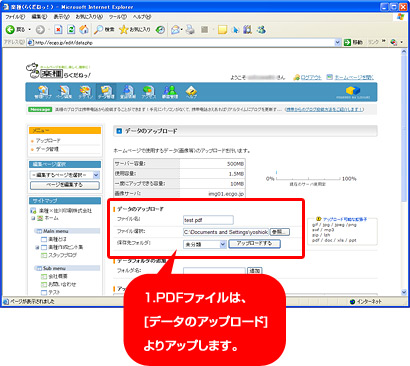
Task: Click the server usage 0%-100% bar
Action: (308, 178)
